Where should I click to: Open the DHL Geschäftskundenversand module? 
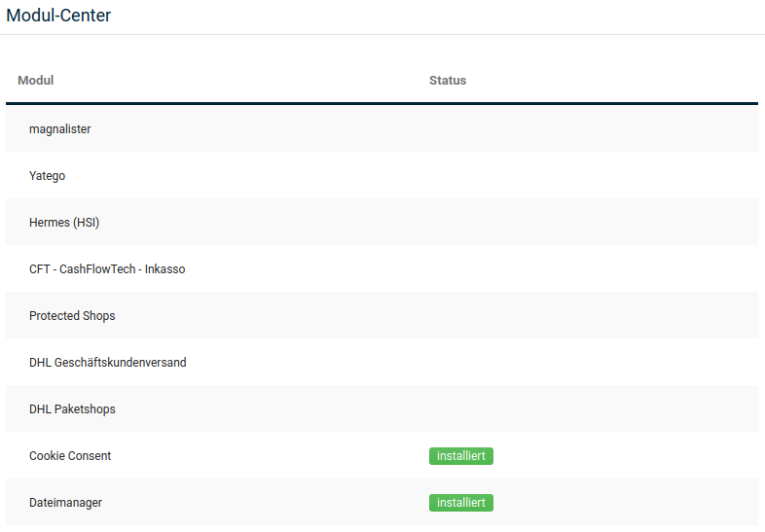coord(107,363)
